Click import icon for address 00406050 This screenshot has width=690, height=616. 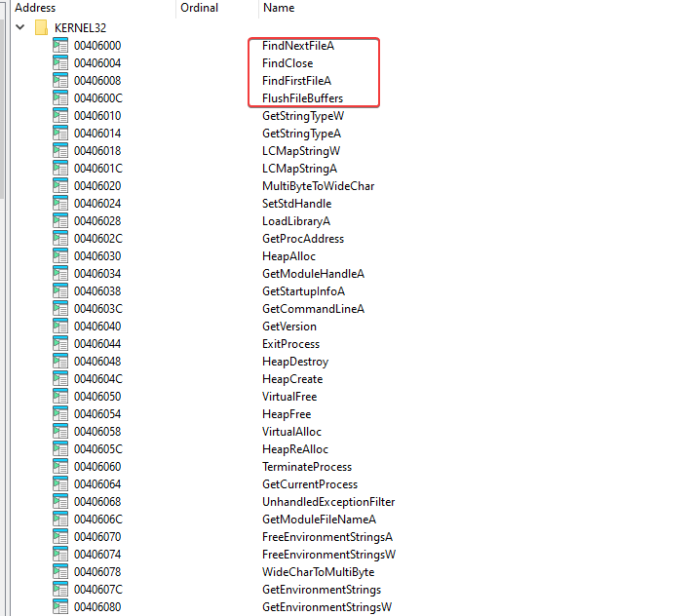coord(60,397)
